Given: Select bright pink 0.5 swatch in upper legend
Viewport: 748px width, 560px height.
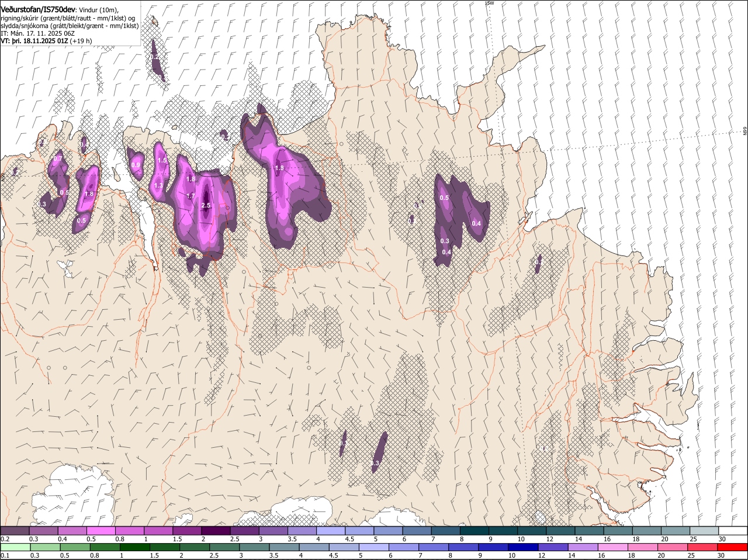Looking at the screenshot, I should [x=101, y=531].
